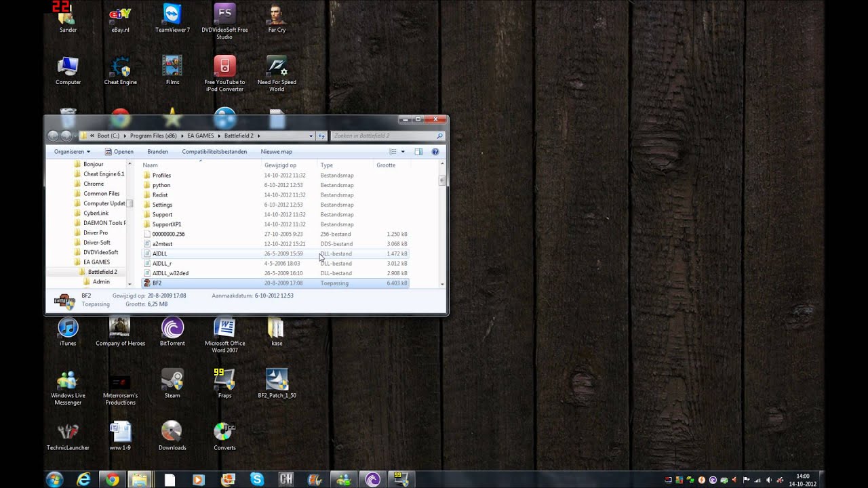Open the Computer desktop icon
This screenshot has width=868, height=488.
point(68,70)
